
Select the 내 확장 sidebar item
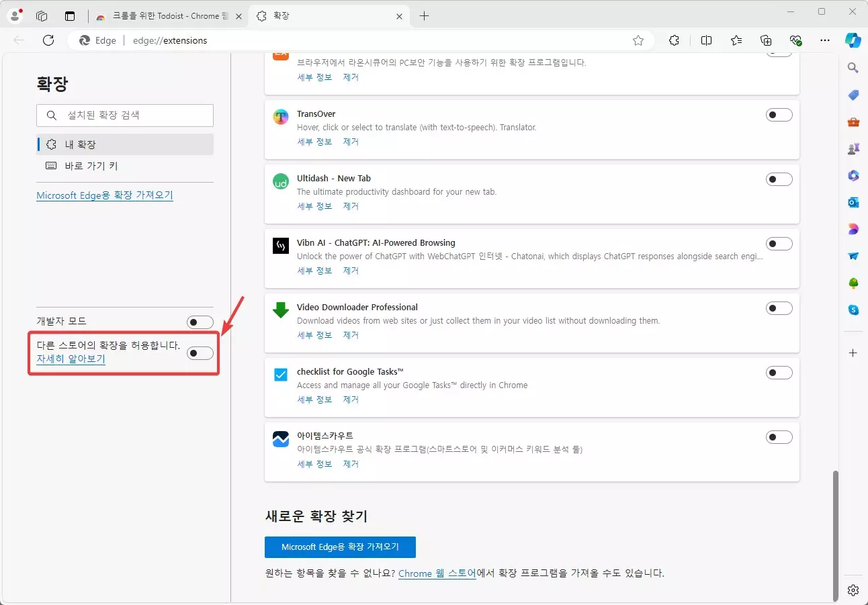tap(125, 144)
